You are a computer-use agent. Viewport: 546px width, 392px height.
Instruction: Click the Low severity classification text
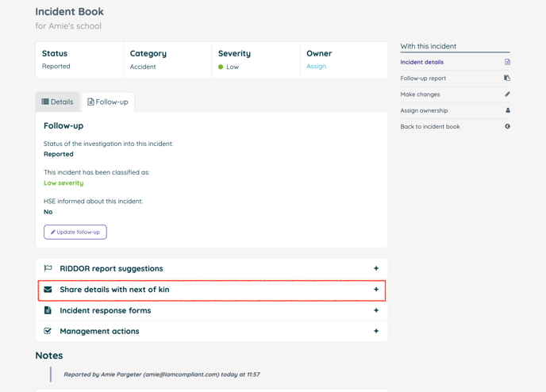[x=63, y=183]
